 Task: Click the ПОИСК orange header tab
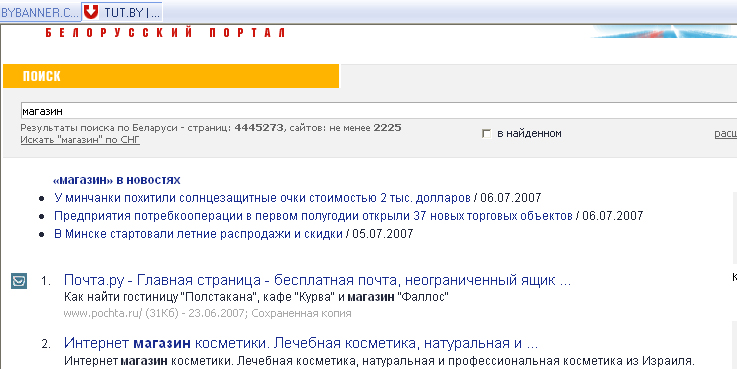click(x=171, y=76)
